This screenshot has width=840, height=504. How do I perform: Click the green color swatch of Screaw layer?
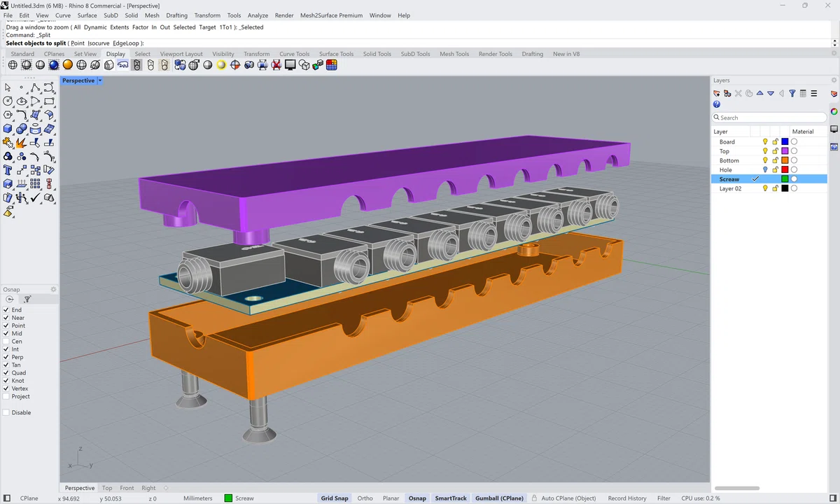[785, 179]
